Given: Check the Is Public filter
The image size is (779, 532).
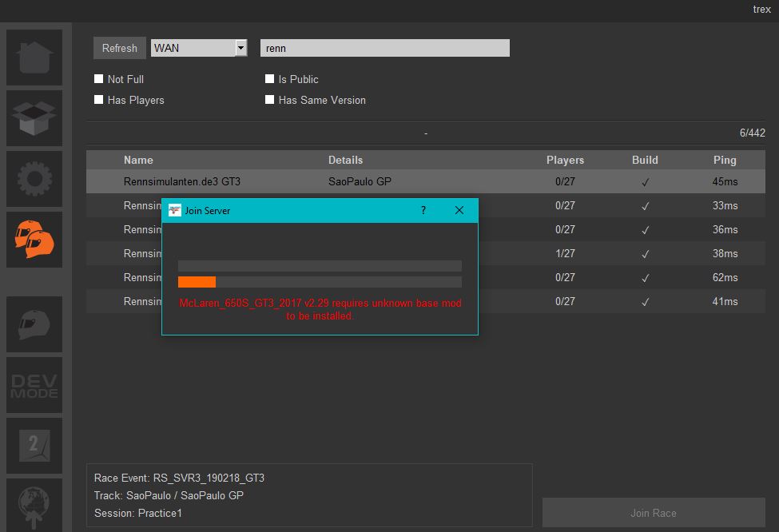Looking at the screenshot, I should point(270,79).
